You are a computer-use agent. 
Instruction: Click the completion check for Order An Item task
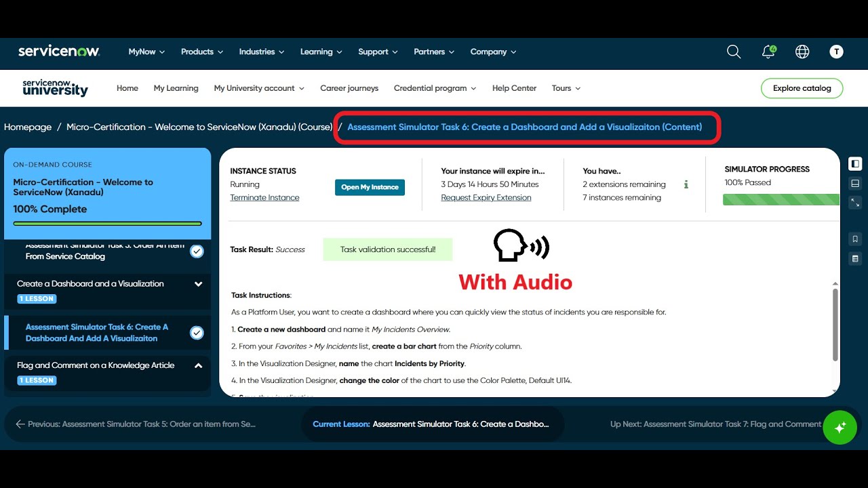[x=197, y=251]
